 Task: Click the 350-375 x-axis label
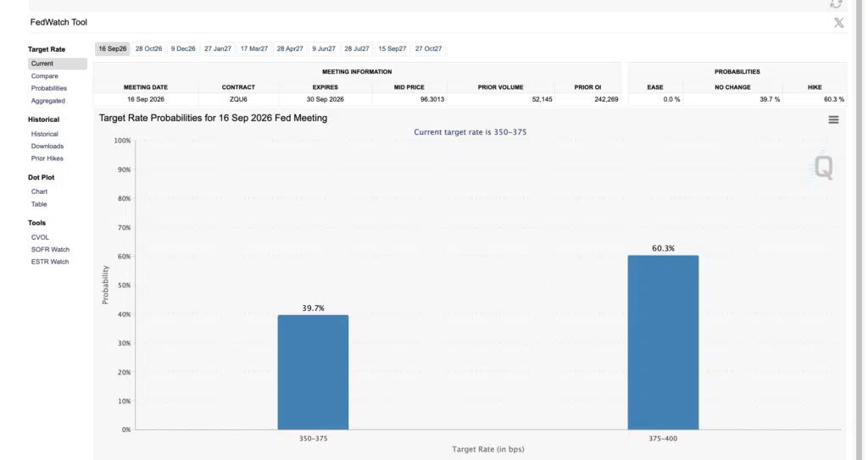point(314,439)
